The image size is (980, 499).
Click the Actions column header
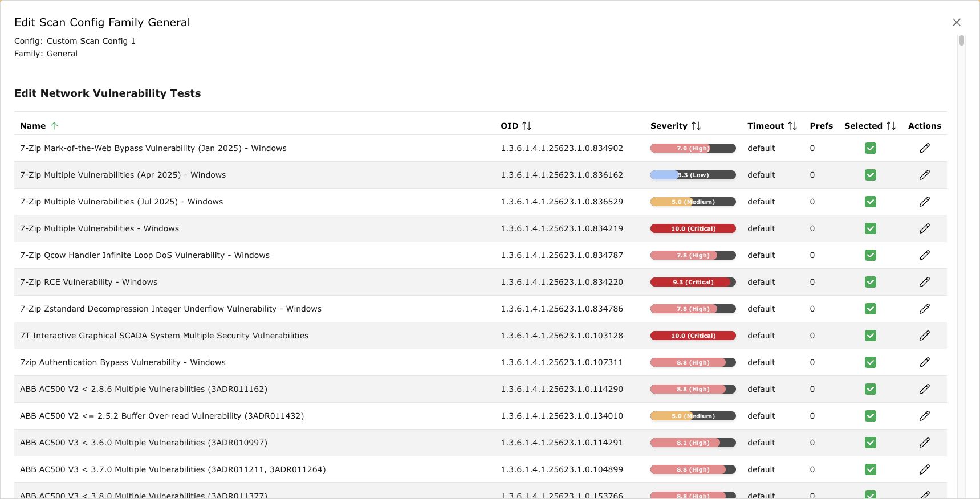click(x=924, y=126)
